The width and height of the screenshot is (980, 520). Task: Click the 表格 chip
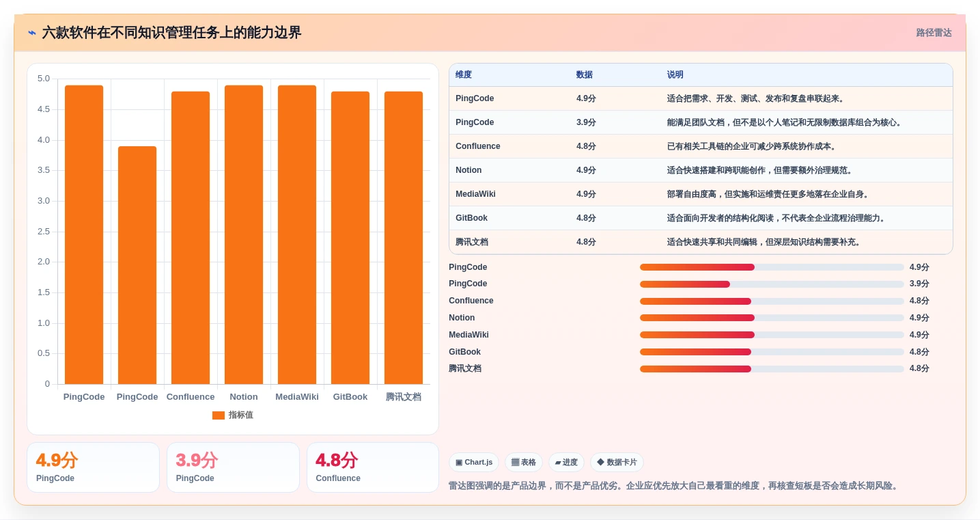click(x=524, y=463)
